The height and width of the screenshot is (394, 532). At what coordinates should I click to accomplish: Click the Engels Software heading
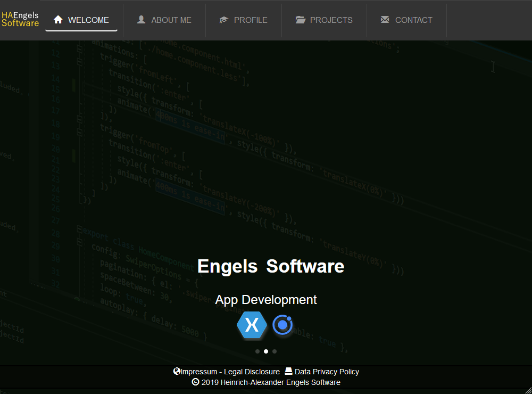point(271,266)
